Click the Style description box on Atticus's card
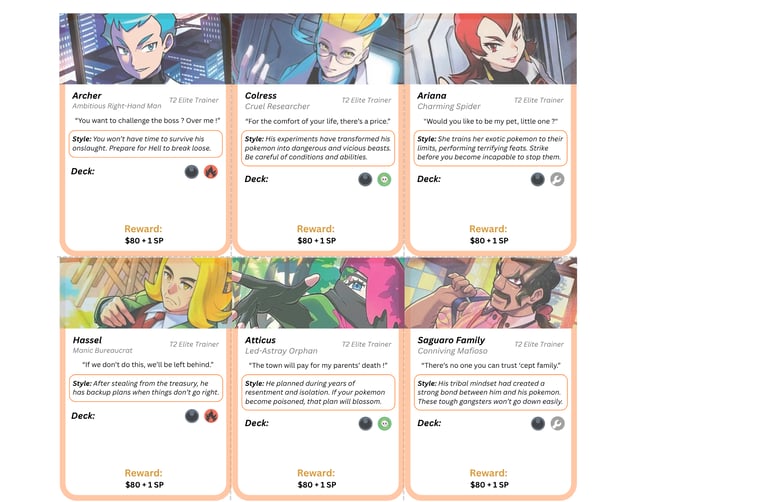768x502 pixels. point(318,392)
